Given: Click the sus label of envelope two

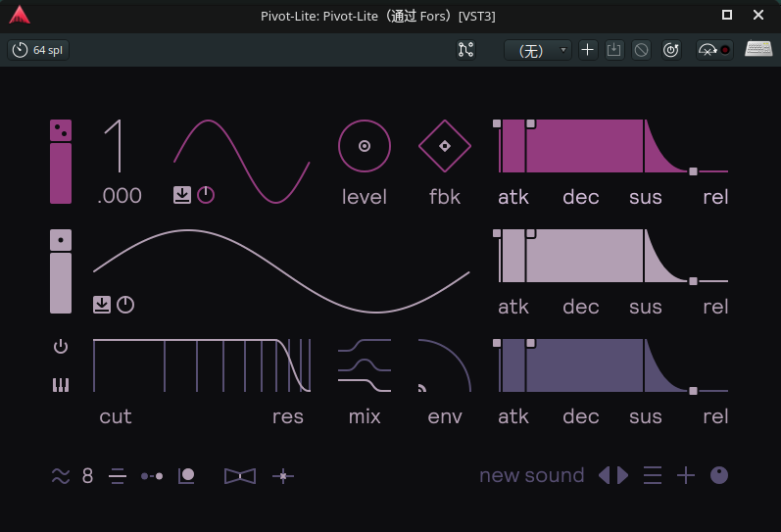Looking at the screenshot, I should tap(646, 307).
